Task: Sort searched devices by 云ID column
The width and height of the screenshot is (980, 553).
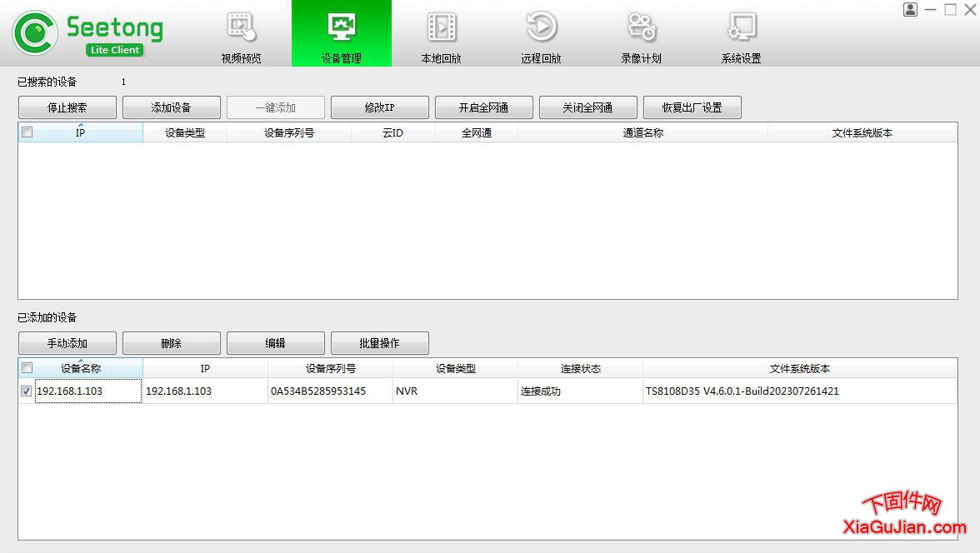Action: coord(392,132)
